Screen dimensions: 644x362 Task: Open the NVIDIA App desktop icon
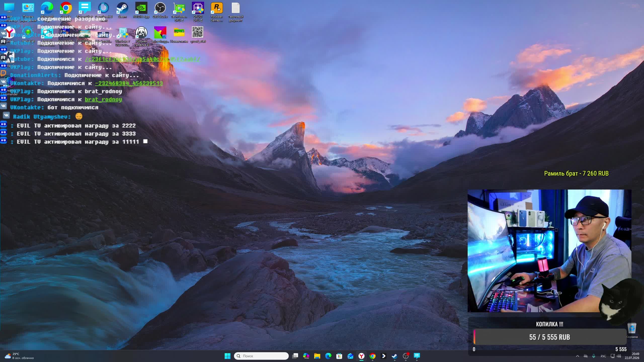click(141, 10)
